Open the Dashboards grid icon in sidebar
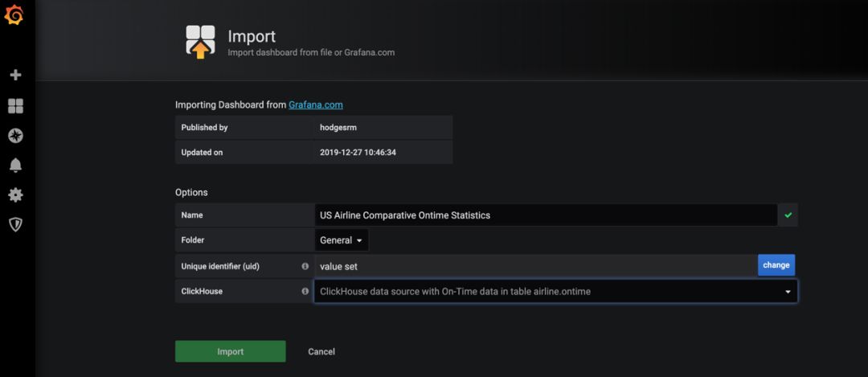Screen dimensions: 868x377 (15, 106)
